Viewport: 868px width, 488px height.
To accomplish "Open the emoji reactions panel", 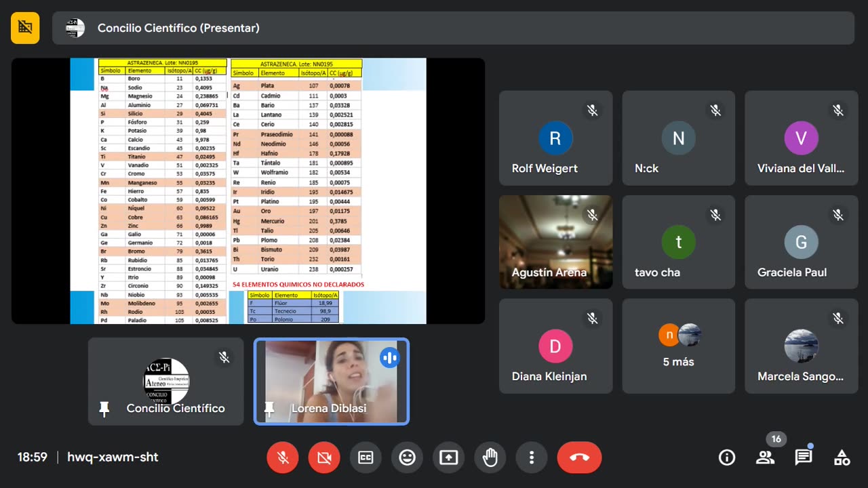I will pos(407,457).
